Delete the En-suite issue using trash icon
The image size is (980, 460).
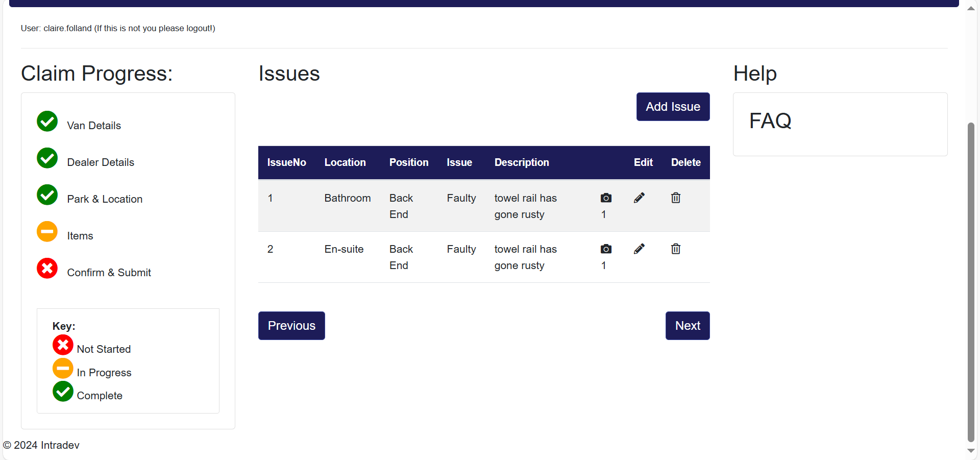[675, 249]
